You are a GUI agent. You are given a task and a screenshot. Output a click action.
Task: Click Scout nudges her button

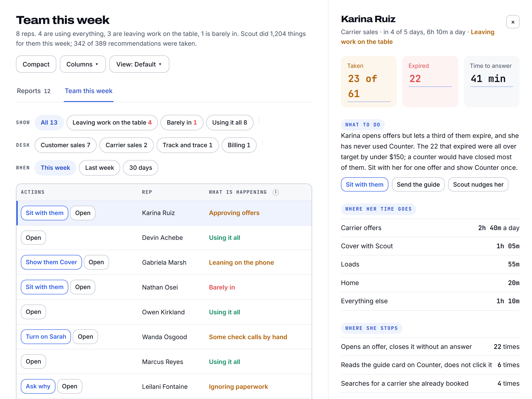478,184
